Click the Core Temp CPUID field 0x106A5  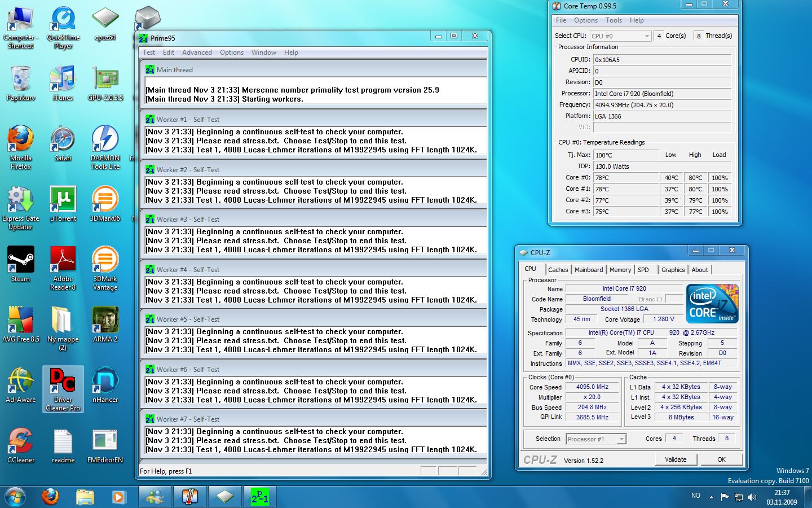coord(662,59)
